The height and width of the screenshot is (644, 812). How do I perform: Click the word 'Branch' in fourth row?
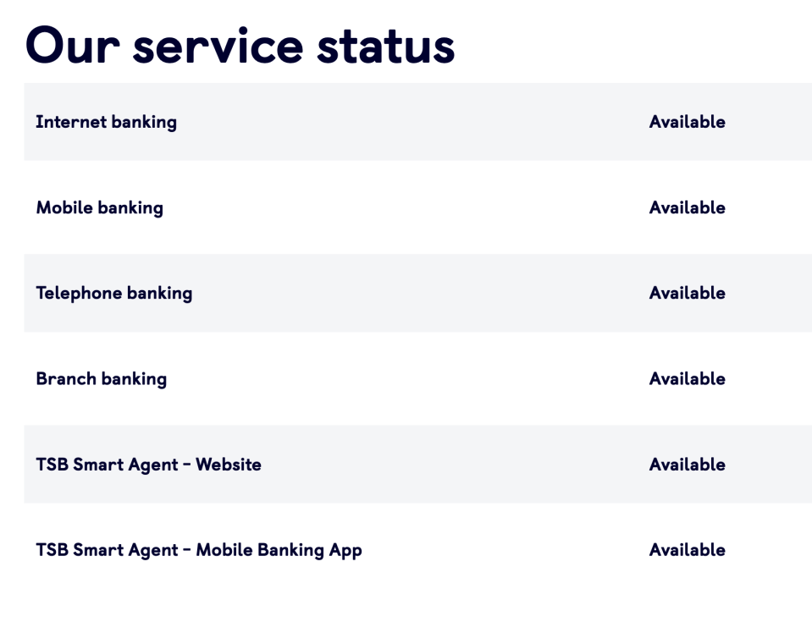coord(66,379)
